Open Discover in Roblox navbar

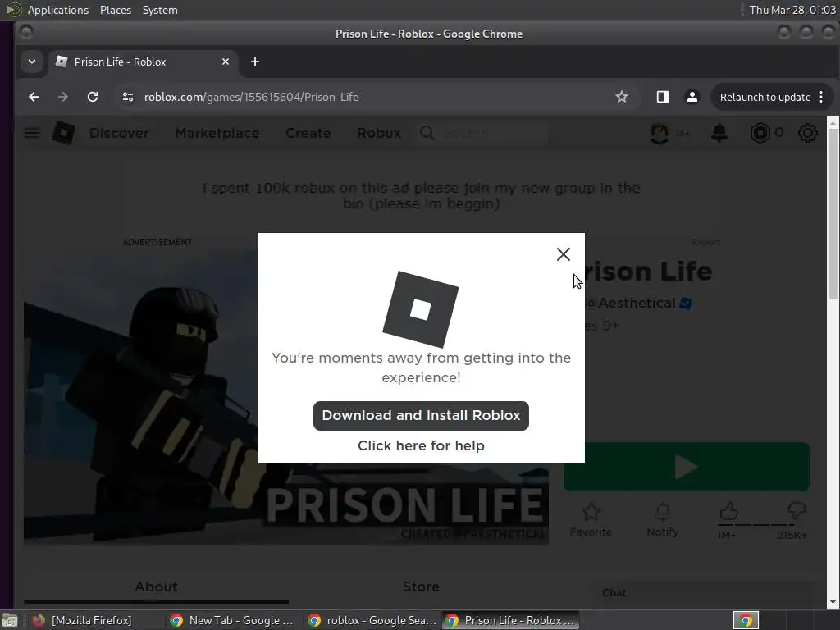coord(119,133)
